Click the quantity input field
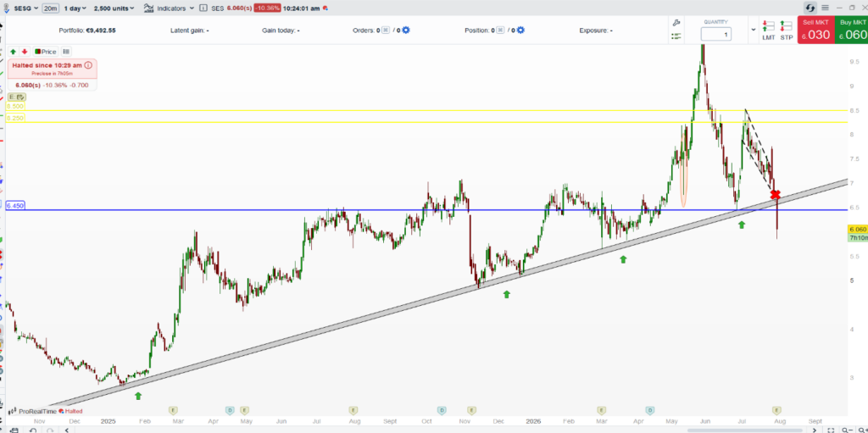The width and height of the screenshot is (868, 433). click(715, 35)
